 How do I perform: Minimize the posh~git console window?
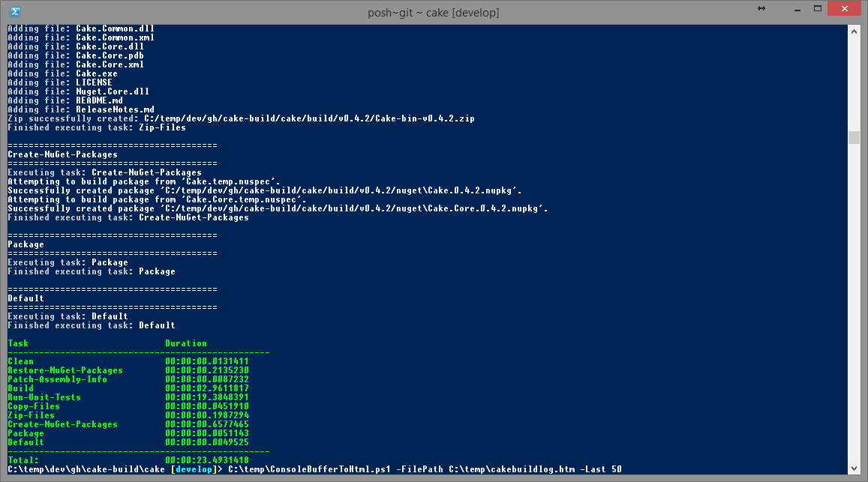797,10
